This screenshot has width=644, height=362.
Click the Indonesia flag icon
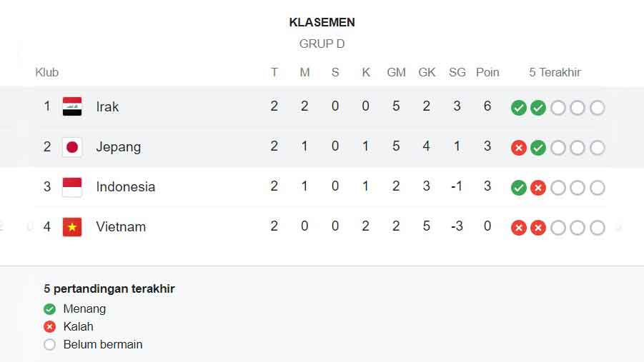point(71,187)
